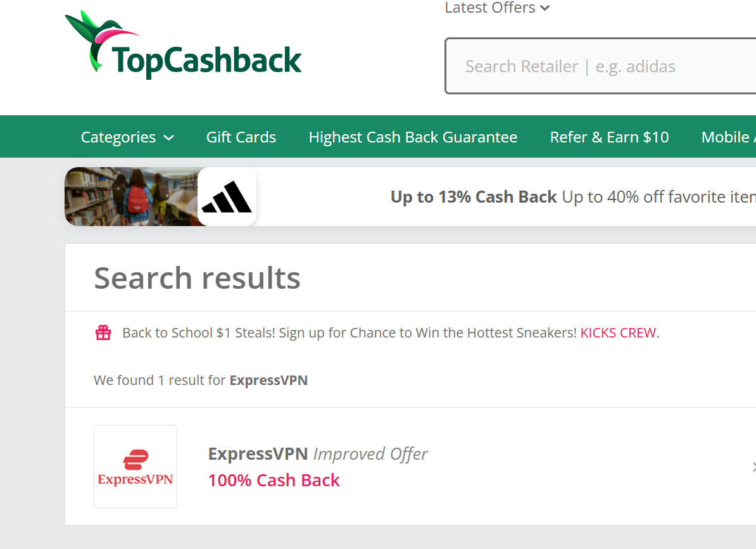Image resolution: width=756 pixels, height=549 pixels.
Task: Follow the KICKS CREW link
Action: [x=618, y=333]
